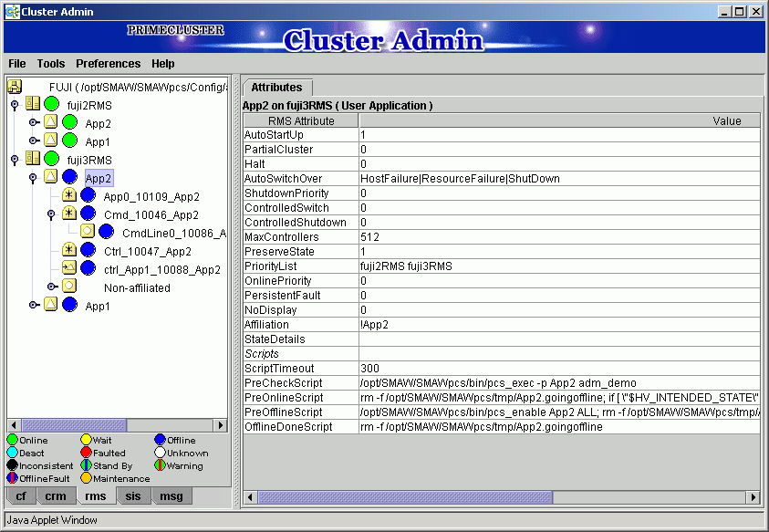This screenshot has height=532, width=769.
Task: Click the attributes table scrollbar right arrow
Action: coord(753,497)
